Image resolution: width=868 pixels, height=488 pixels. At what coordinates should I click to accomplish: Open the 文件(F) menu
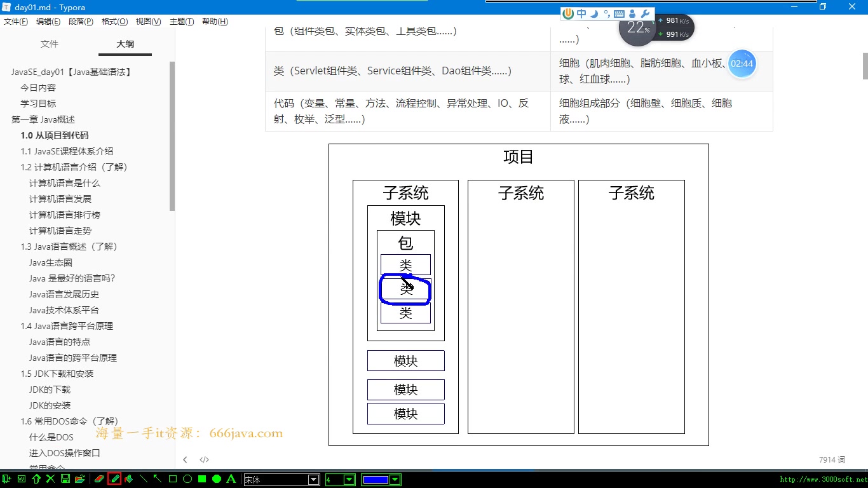click(16, 22)
